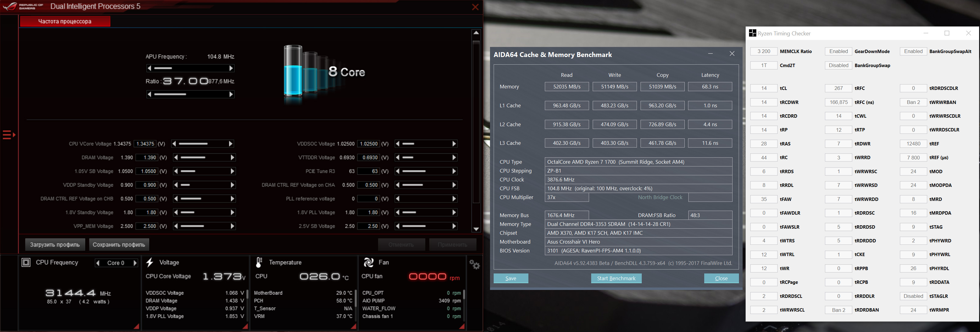Viewport: 980px width, 332px height.
Task: Click Сохранить профиль button
Action: coord(119,245)
